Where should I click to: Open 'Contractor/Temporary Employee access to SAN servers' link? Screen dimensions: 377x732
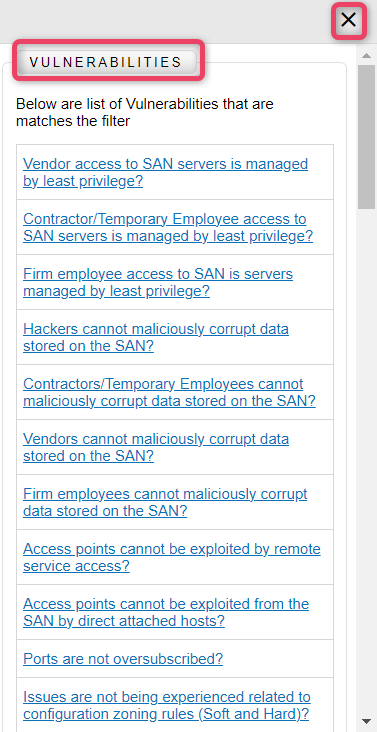coord(168,227)
